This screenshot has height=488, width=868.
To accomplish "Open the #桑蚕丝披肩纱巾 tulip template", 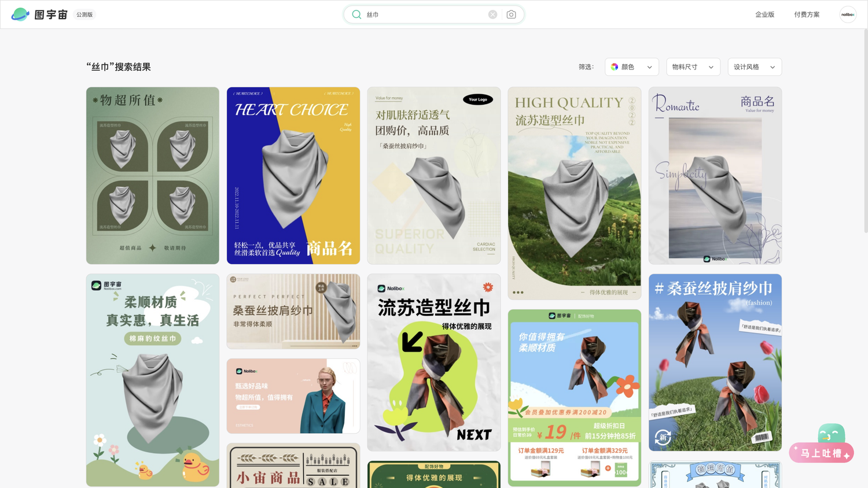I will tap(715, 363).
